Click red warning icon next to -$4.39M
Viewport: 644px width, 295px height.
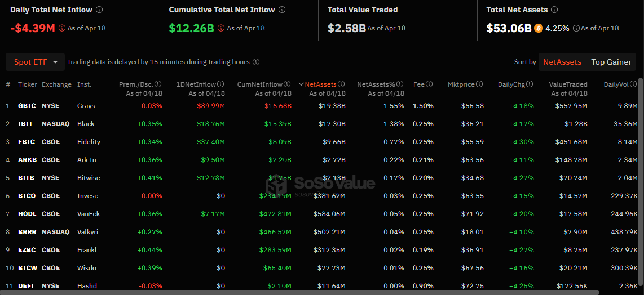tap(62, 28)
